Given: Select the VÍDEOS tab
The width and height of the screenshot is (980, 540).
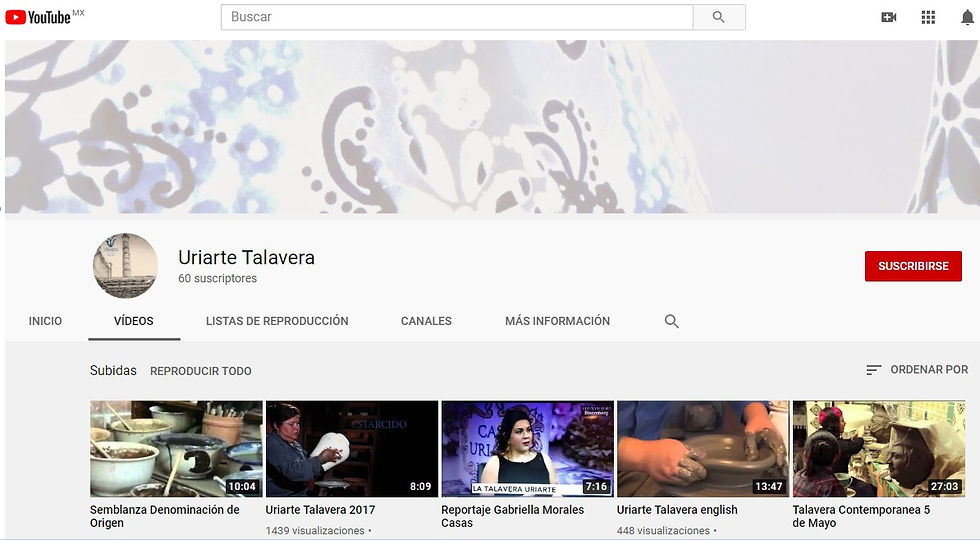Looking at the screenshot, I should coord(134,321).
